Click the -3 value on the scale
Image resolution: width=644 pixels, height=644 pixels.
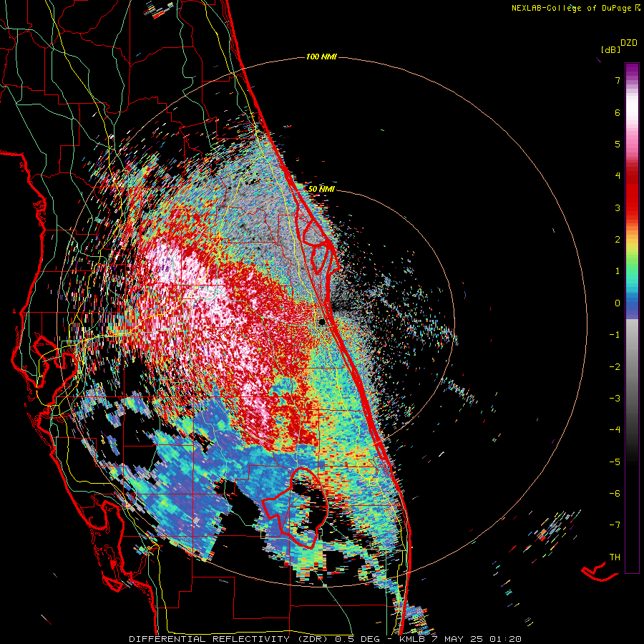(615, 399)
